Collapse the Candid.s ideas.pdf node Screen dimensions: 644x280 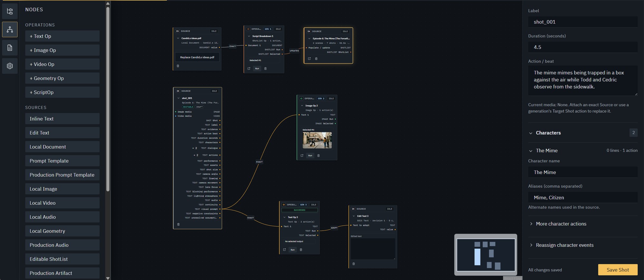178,38
